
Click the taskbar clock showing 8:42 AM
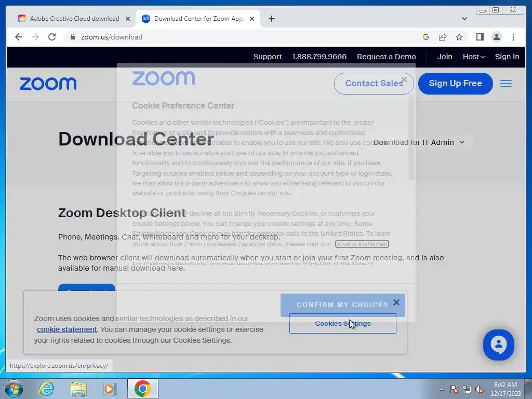click(x=506, y=389)
